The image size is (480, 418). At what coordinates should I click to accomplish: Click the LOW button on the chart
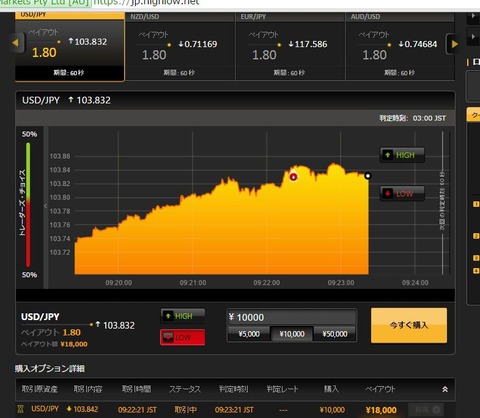coord(402,193)
